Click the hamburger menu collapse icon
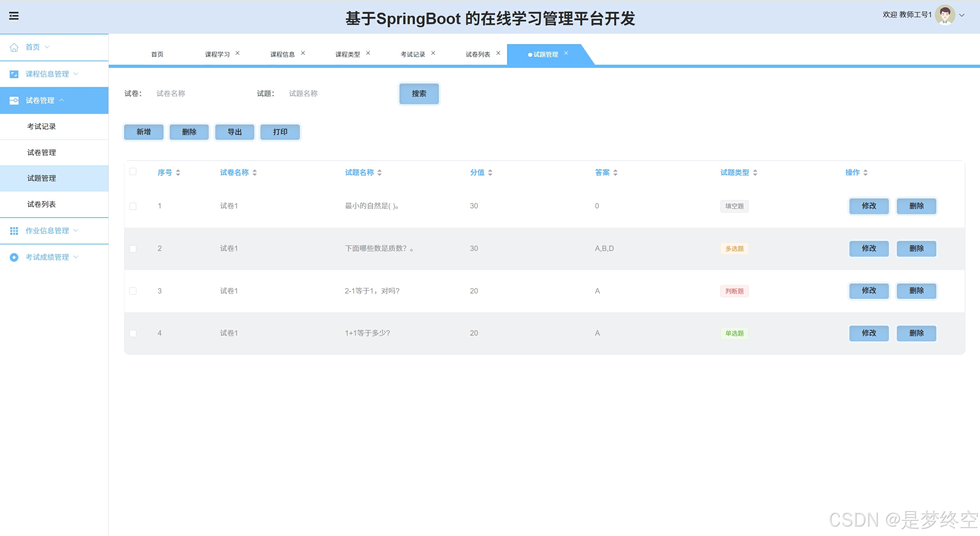Viewport: 980px width, 536px height. click(x=14, y=16)
